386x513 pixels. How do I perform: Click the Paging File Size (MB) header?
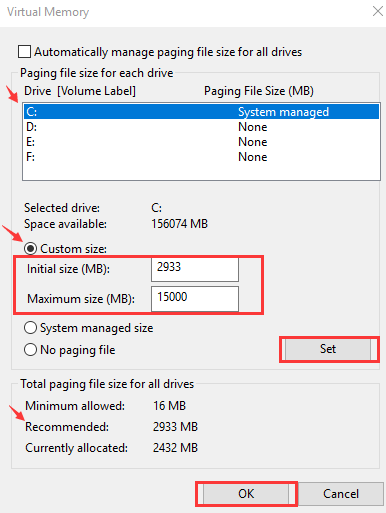(259, 91)
